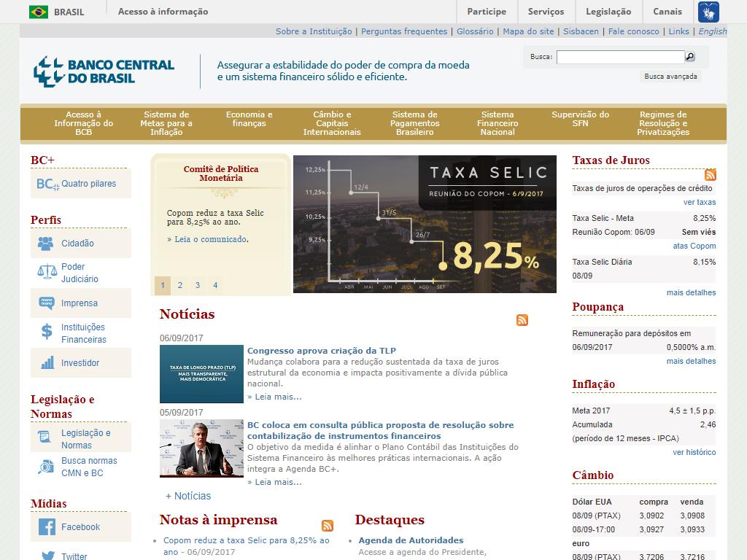This screenshot has width=747, height=560.
Task: Click Leia o comunicado link
Action: [x=211, y=239]
